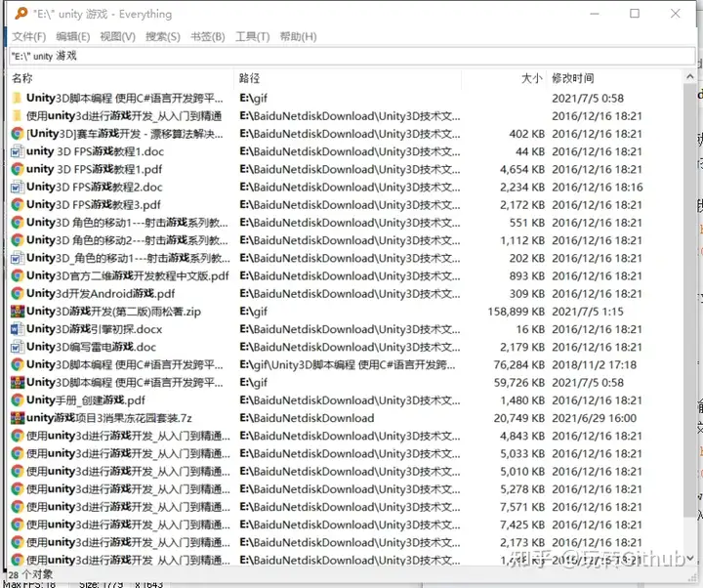Click the Word icon of Unity3D游戏引擎初探.docx
The height and width of the screenshot is (588, 703).
click(17, 329)
